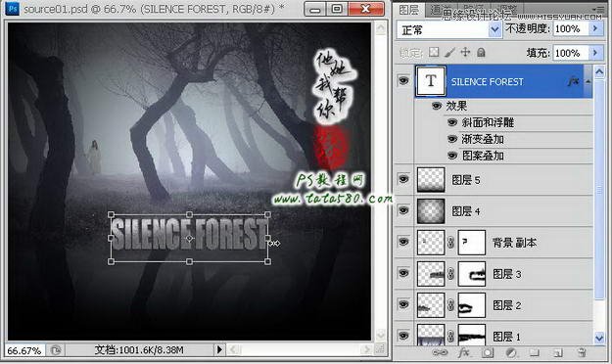Click the 填充 100% input field

pos(570,52)
